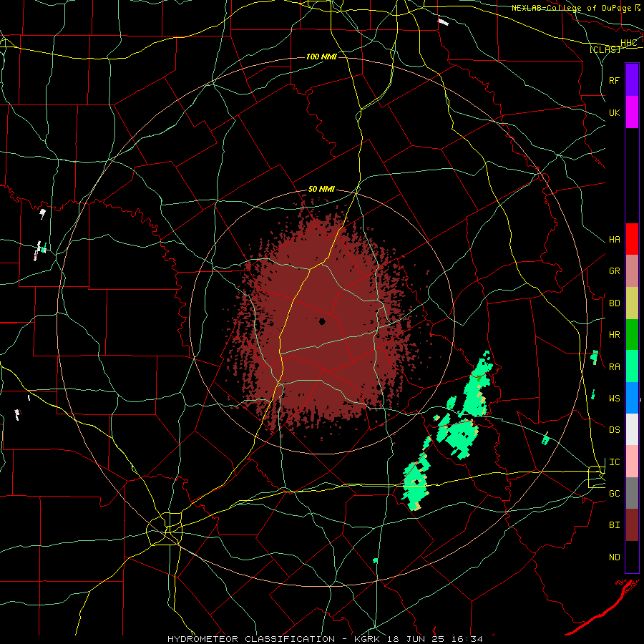Click the '[CLAS]' label
The image size is (644, 644).
[605, 49]
